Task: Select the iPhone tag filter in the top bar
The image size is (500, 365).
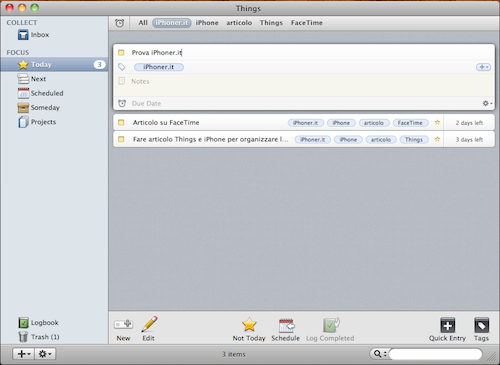Action: (x=207, y=23)
